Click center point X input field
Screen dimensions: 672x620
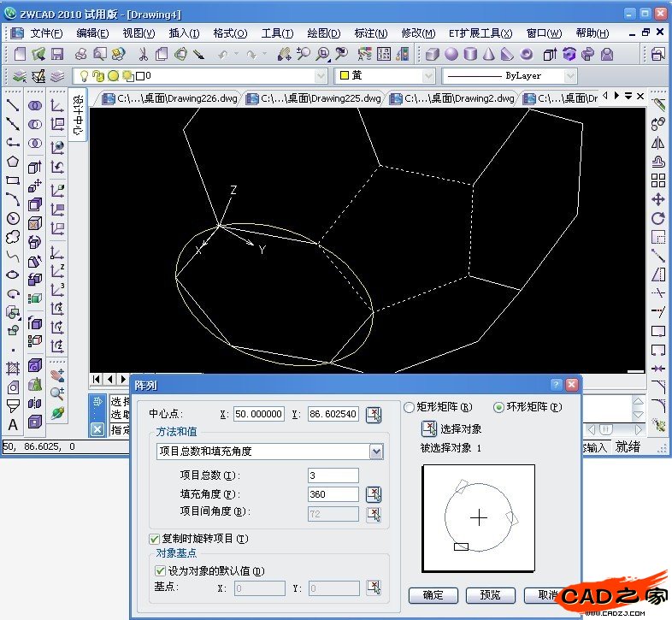(x=258, y=414)
